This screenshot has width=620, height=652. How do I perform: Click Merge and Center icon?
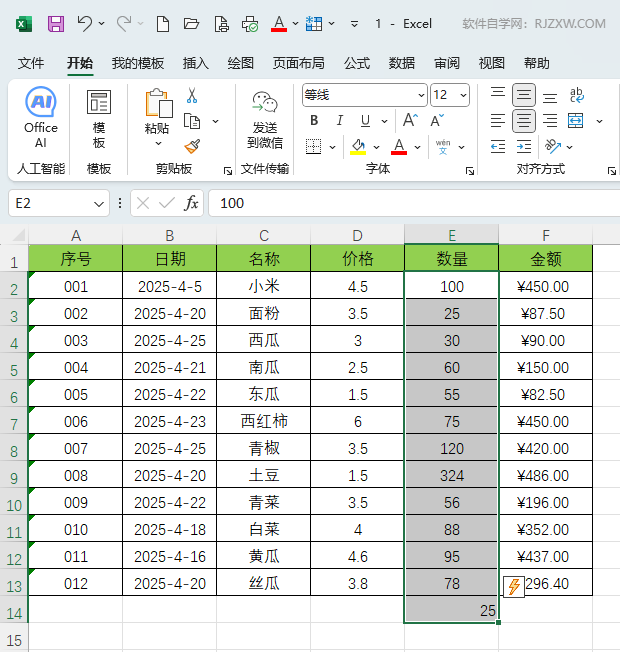pos(576,121)
